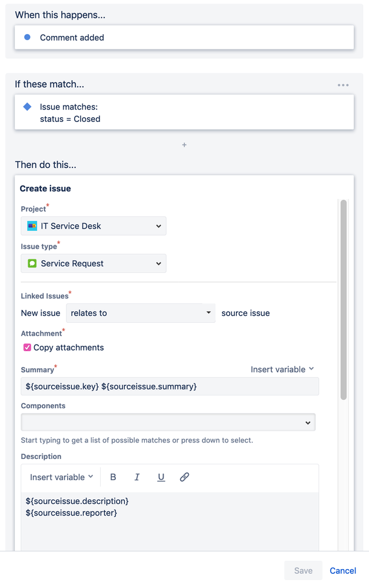Open the ellipsis menu on If these match

pyautogui.click(x=343, y=85)
